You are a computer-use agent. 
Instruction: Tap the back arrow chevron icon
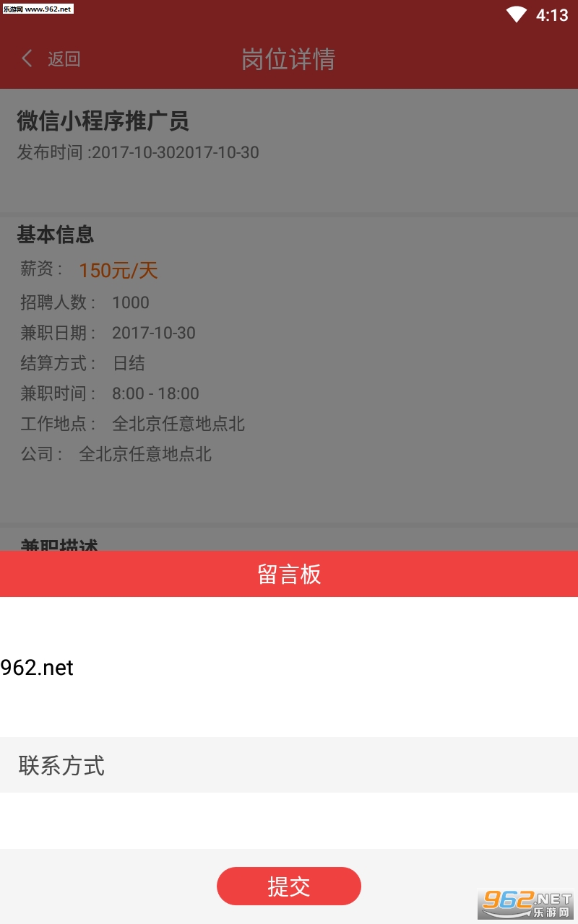(27, 58)
